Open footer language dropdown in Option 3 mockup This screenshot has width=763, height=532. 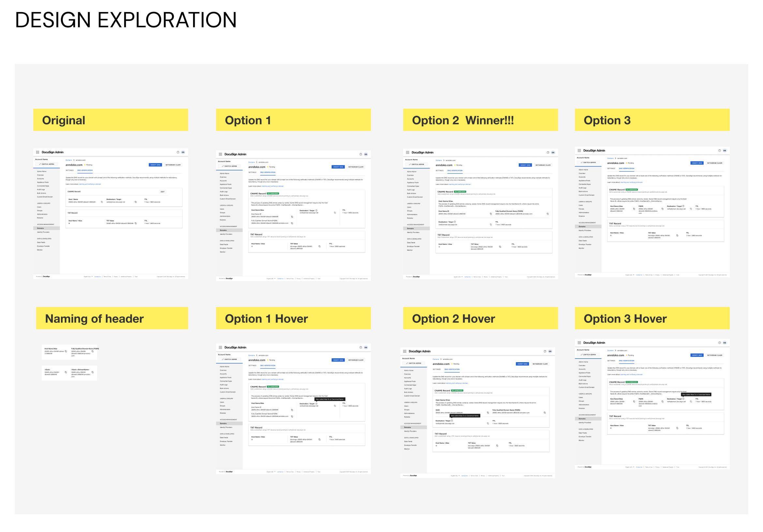tap(630, 275)
